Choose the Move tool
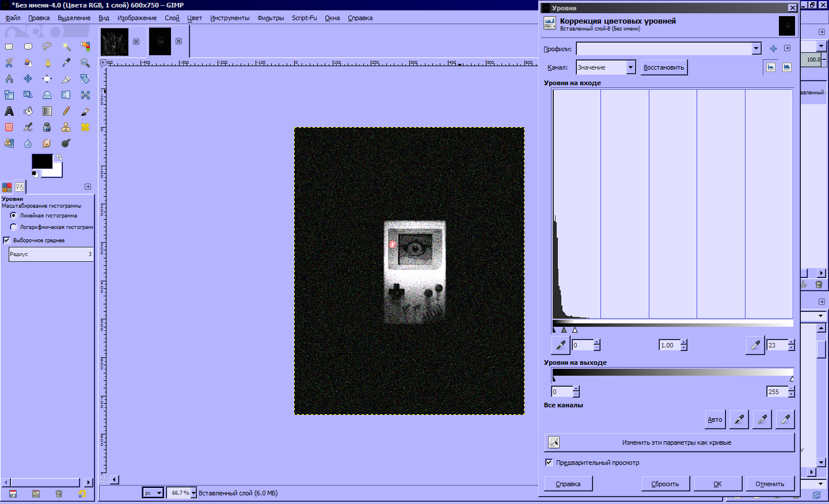This screenshot has width=829, height=504. pos(28,79)
